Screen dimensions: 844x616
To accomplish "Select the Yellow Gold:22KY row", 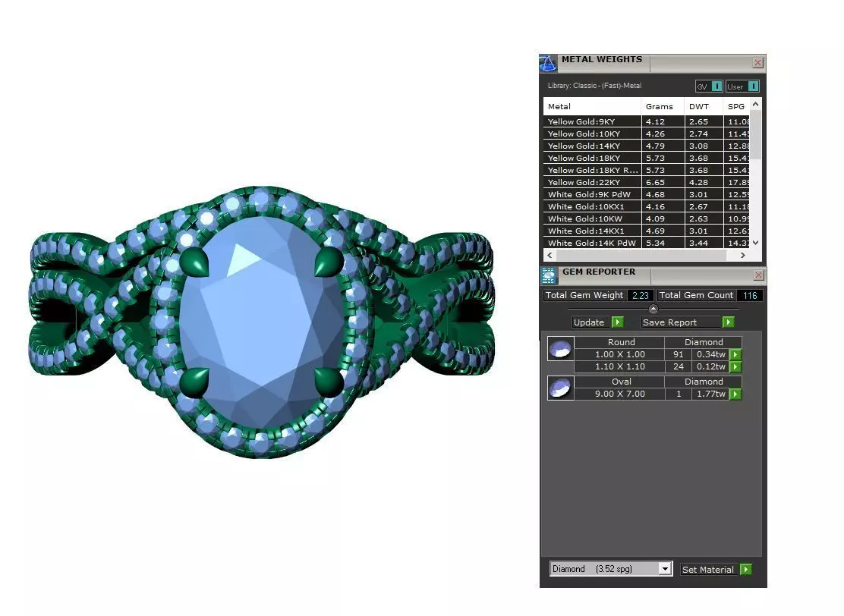I will pyautogui.click(x=647, y=182).
